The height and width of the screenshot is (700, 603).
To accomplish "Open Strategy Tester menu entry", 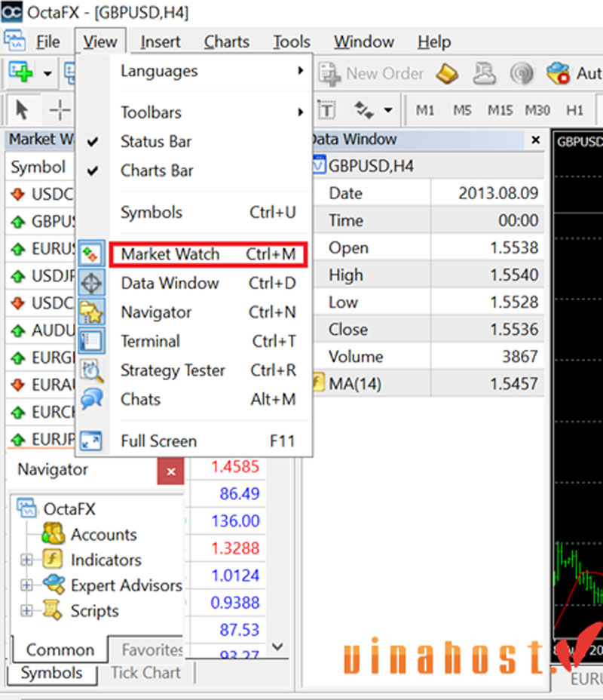I will [x=208, y=370].
